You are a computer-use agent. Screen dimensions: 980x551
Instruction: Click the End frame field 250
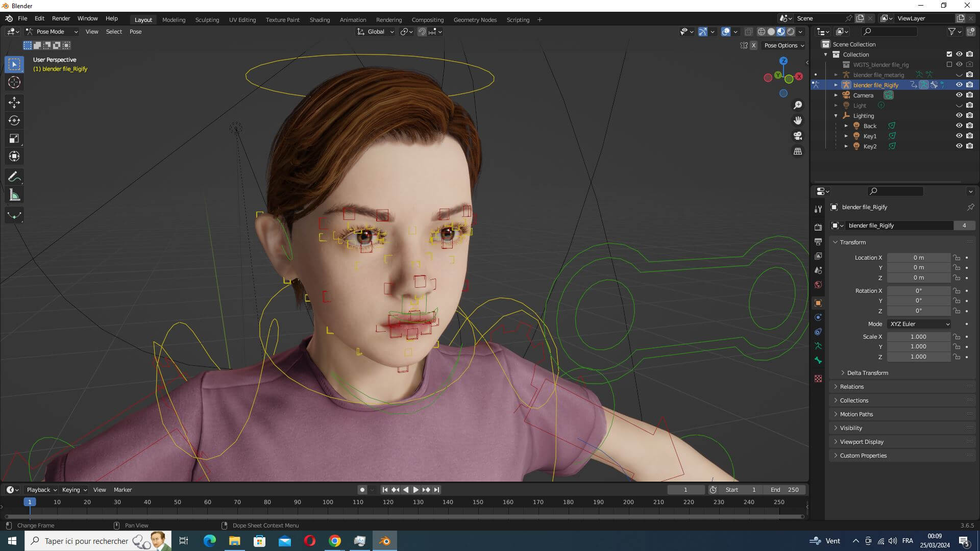(785, 490)
